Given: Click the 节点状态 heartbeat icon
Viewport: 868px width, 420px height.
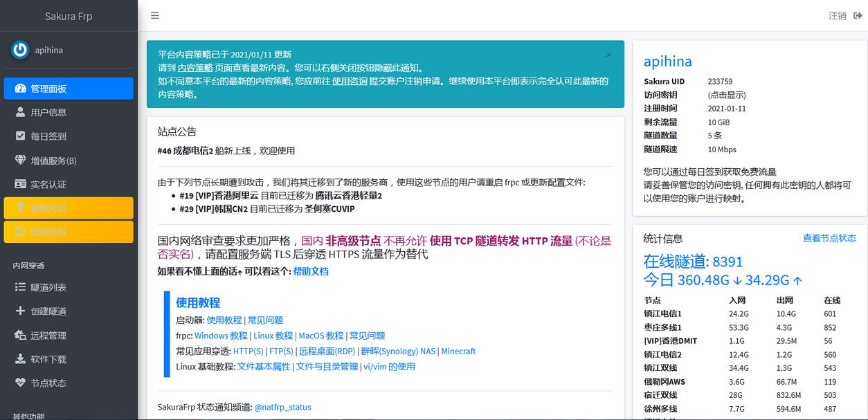Looking at the screenshot, I should [x=20, y=383].
